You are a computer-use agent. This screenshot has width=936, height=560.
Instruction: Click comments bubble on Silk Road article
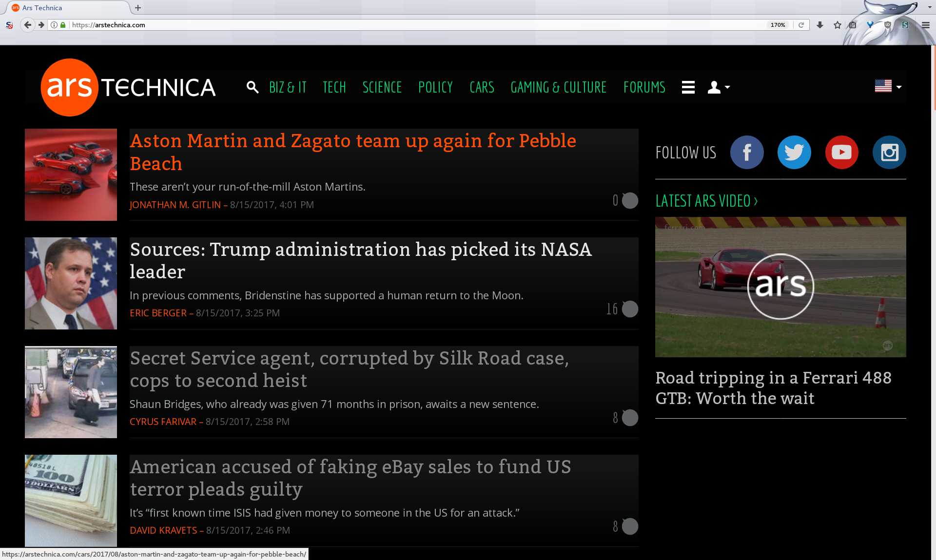629,418
